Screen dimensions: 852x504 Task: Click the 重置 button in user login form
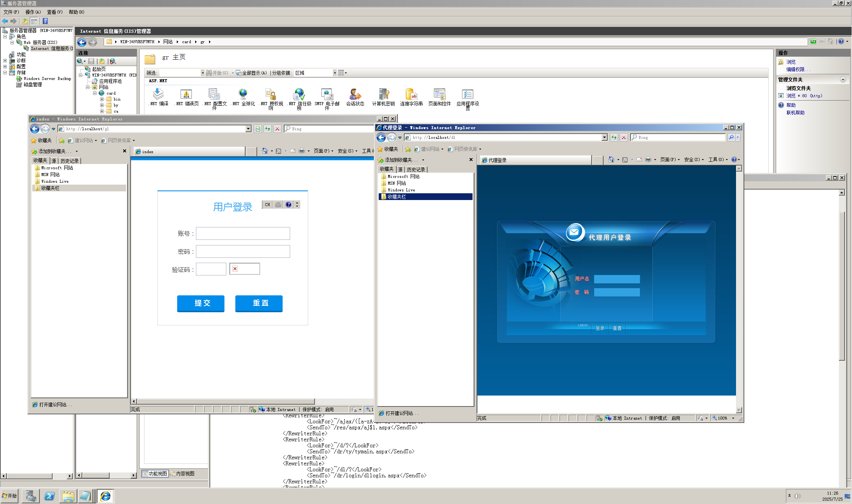pyautogui.click(x=259, y=303)
